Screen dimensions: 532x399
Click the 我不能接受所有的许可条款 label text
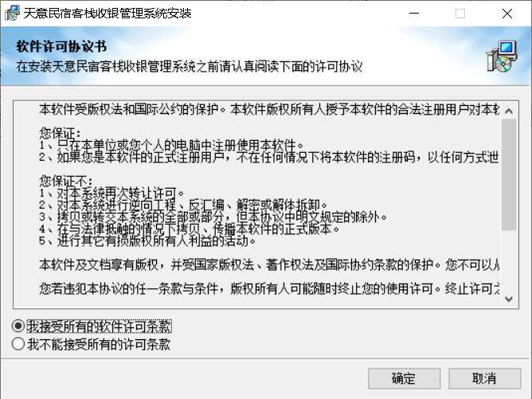click(x=99, y=344)
